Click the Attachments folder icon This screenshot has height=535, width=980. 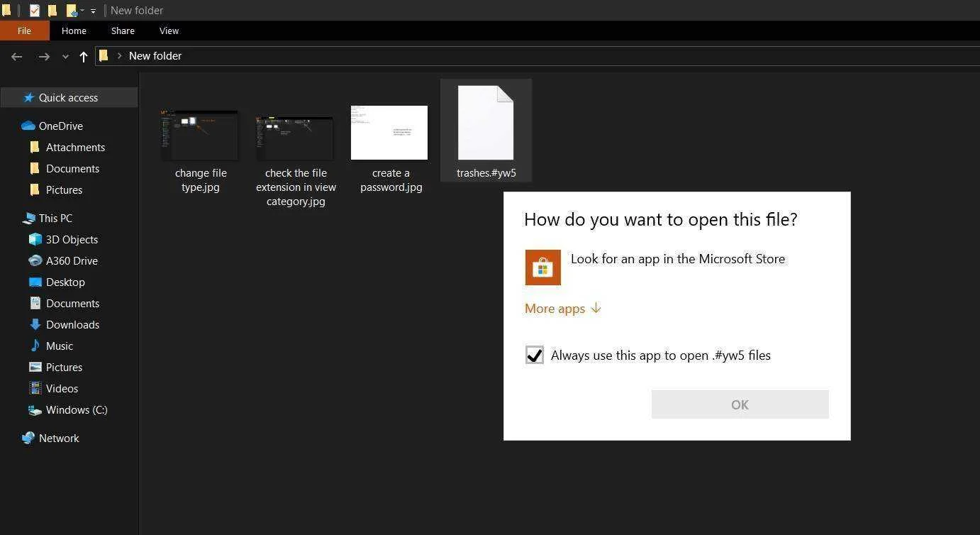(35, 147)
